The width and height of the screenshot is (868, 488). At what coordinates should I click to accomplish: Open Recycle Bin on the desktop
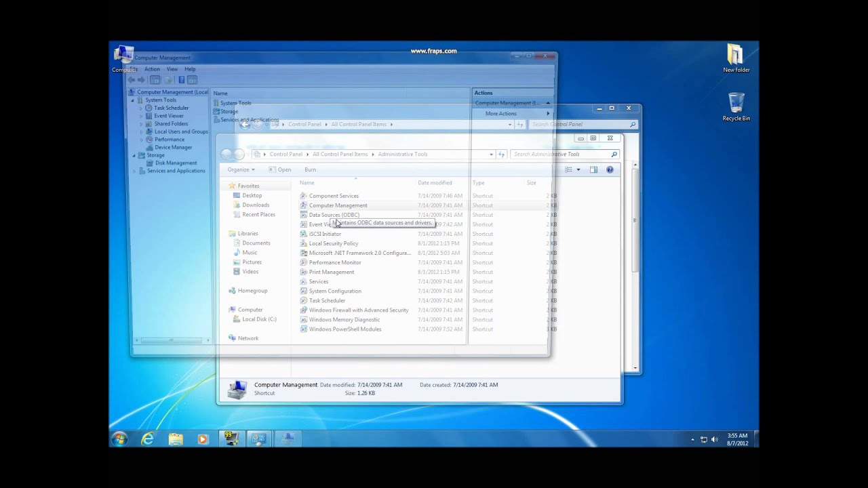736,107
